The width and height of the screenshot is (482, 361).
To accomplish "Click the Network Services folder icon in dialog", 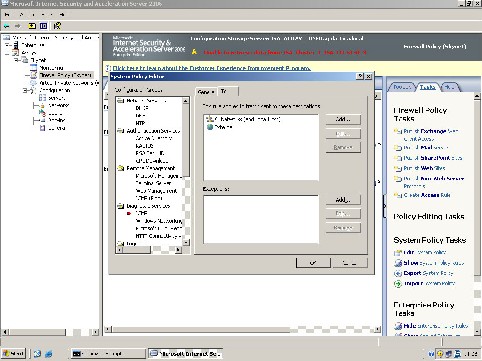I will pyautogui.click(x=121, y=101).
